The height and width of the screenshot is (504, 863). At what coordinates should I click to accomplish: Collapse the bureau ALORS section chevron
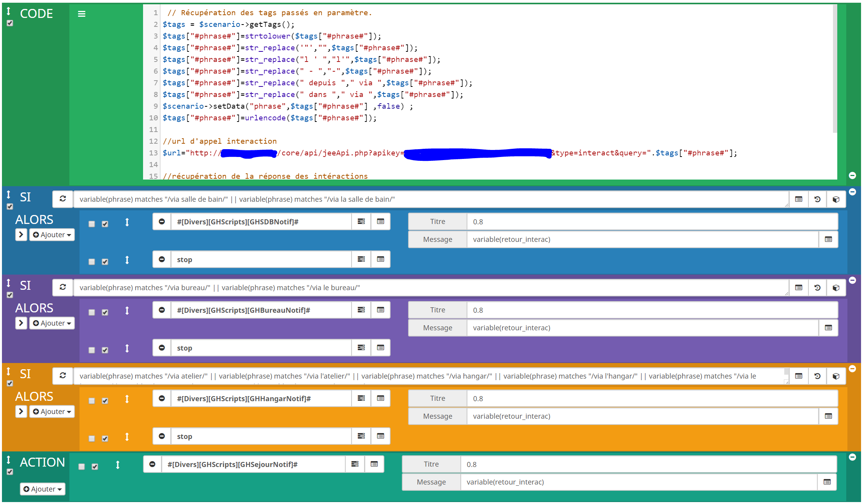pos(21,323)
